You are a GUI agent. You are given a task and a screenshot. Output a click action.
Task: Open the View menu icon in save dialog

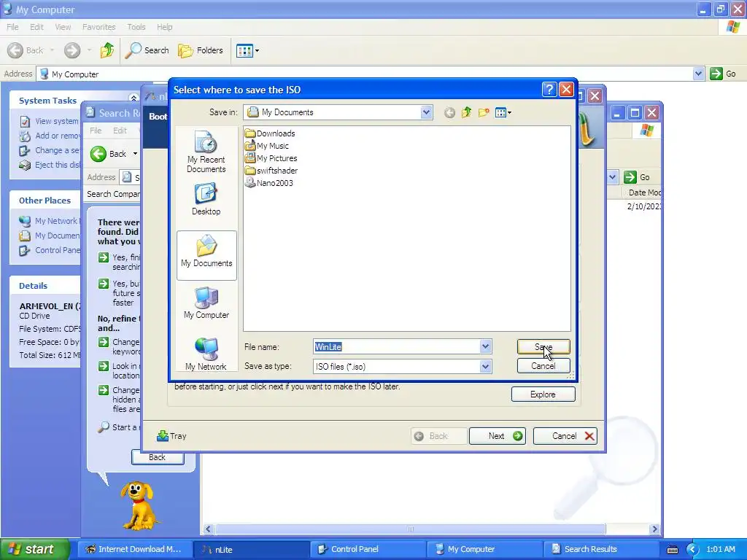pos(503,112)
